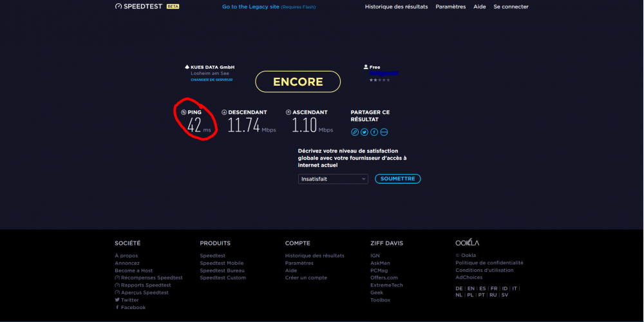Switch language to ID
Image resolution: width=644 pixels, height=322 pixels.
505,289
